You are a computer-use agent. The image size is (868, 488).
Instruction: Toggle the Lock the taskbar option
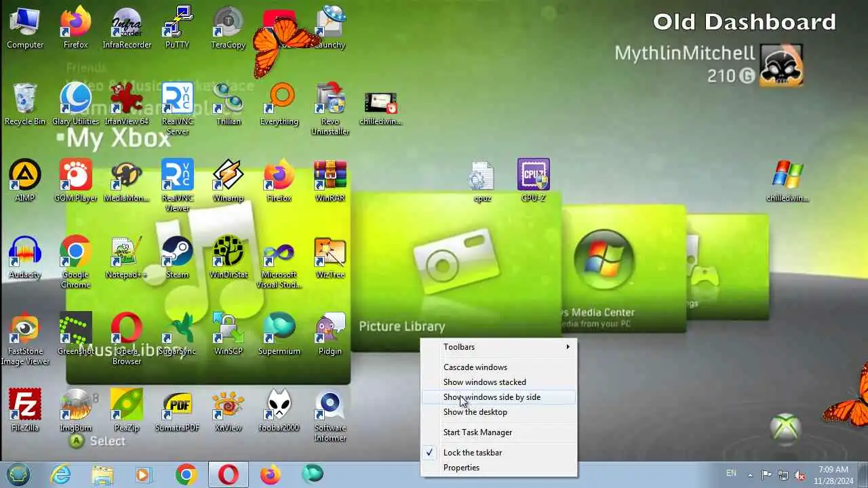coord(499,453)
